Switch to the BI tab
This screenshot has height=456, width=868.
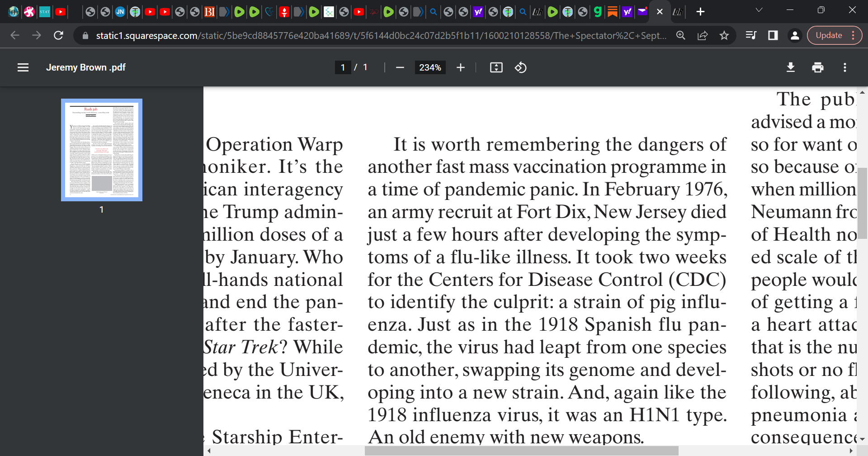point(209,12)
